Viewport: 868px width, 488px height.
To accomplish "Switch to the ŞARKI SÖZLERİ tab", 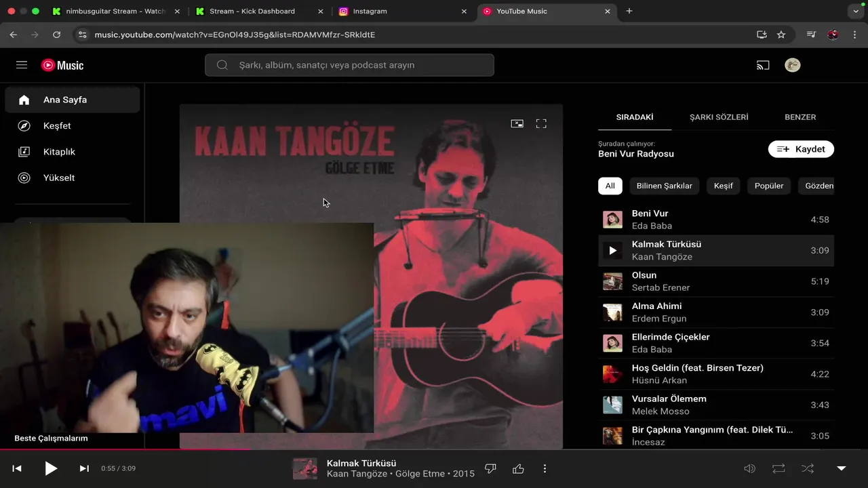I will (x=719, y=117).
